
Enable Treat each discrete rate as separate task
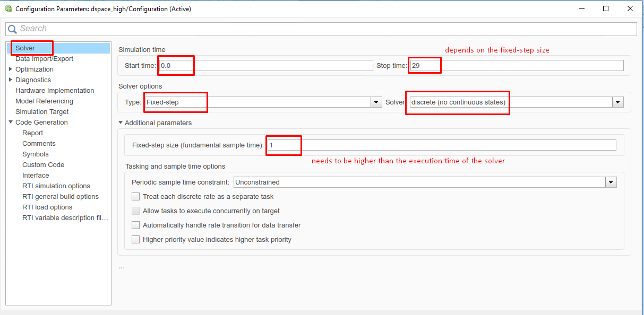click(136, 197)
